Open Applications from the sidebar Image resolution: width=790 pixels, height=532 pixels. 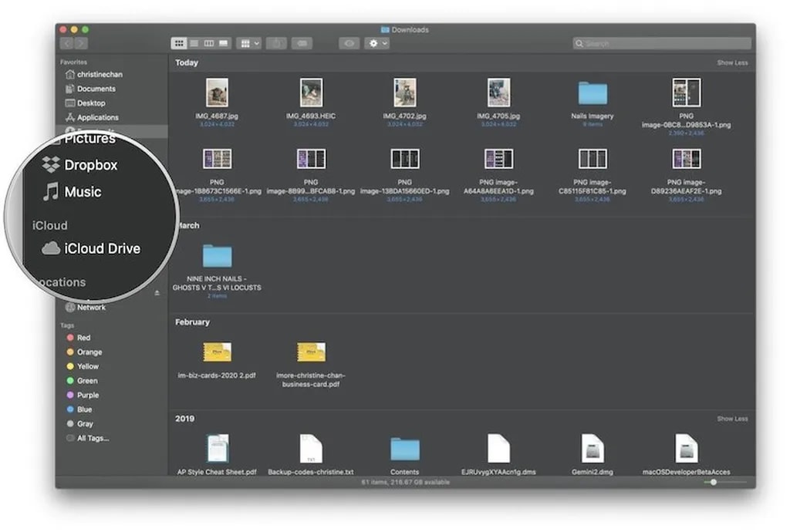(97, 117)
